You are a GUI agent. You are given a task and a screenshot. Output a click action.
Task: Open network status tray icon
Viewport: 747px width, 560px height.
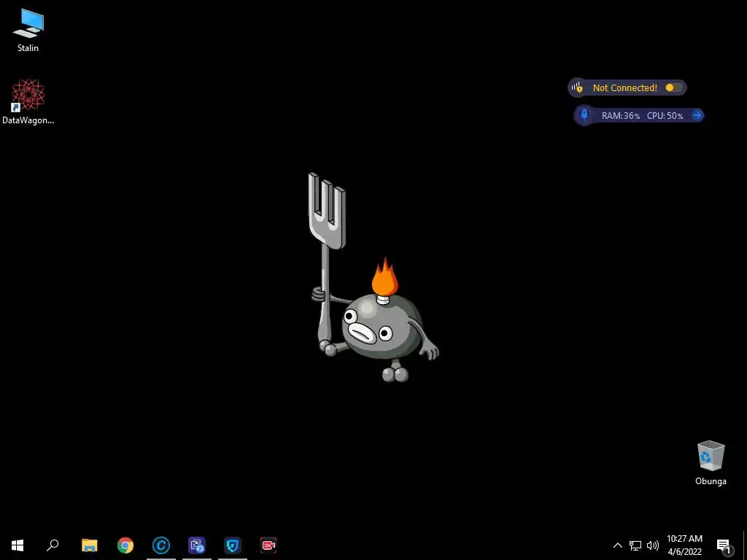[635, 545]
